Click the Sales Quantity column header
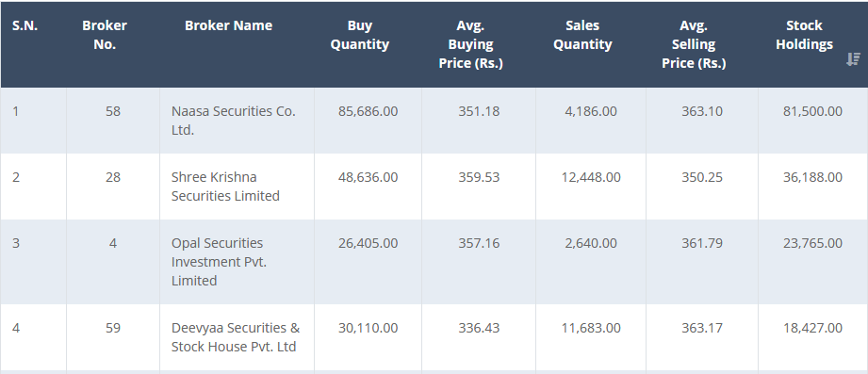 [x=583, y=35]
